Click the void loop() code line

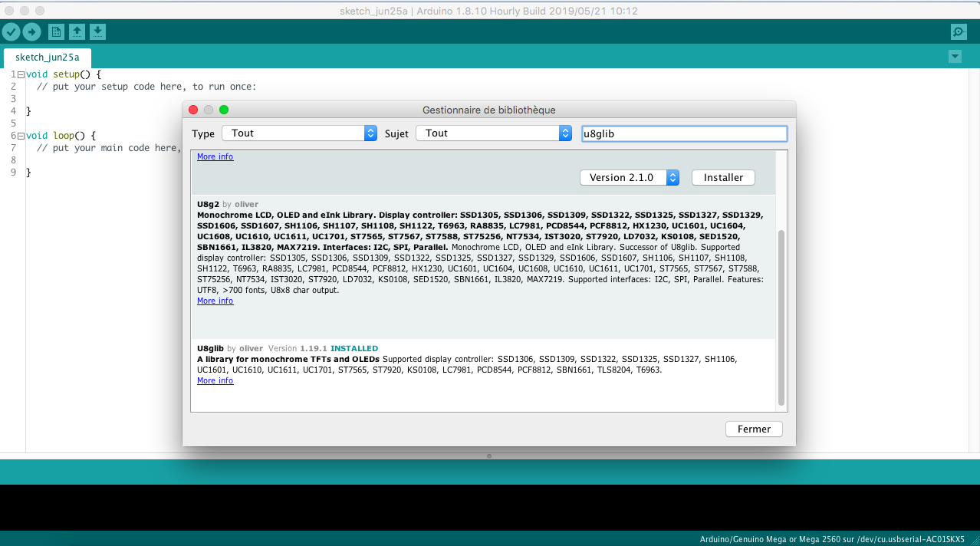click(61, 136)
